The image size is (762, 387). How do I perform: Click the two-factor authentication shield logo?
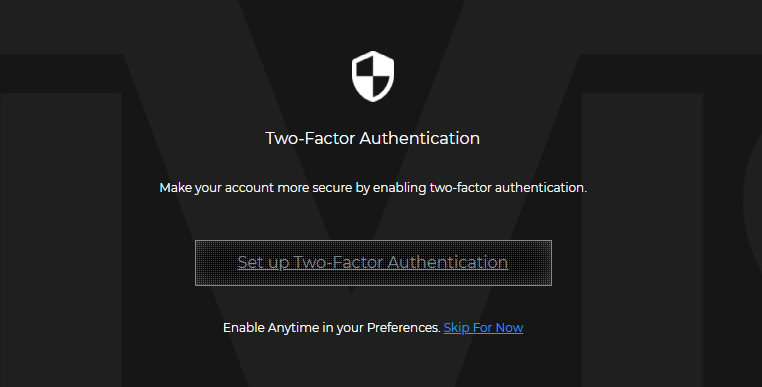tap(373, 76)
